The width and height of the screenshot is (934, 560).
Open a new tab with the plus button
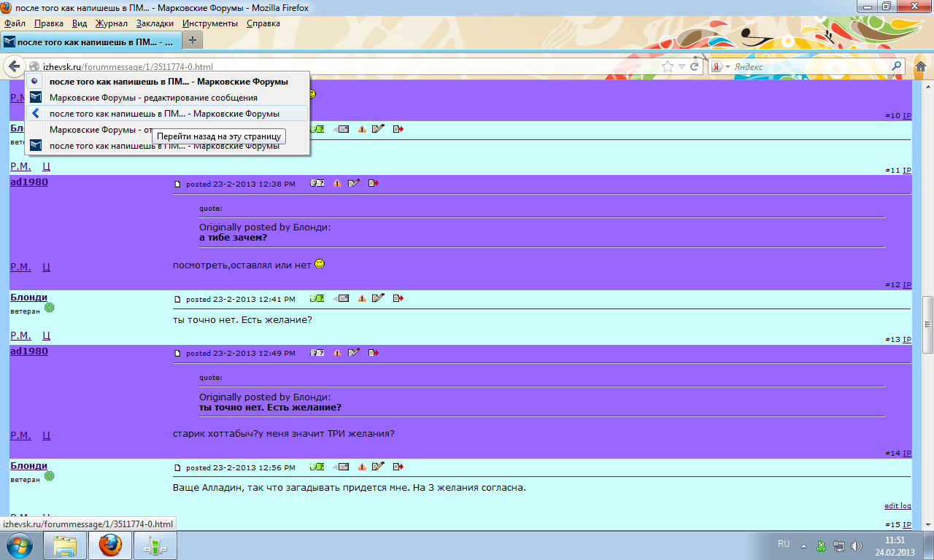(x=192, y=40)
